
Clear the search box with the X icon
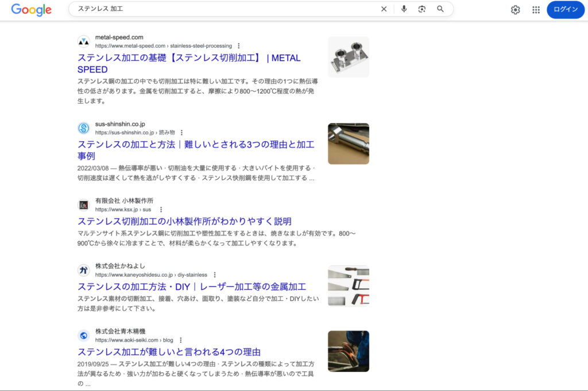pos(384,9)
